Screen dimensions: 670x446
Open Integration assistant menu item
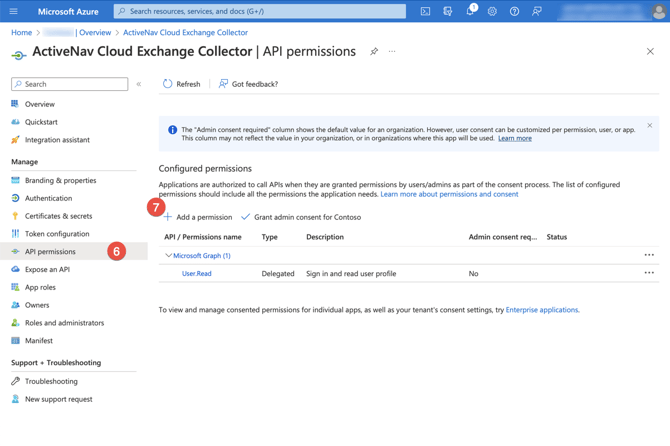point(57,140)
